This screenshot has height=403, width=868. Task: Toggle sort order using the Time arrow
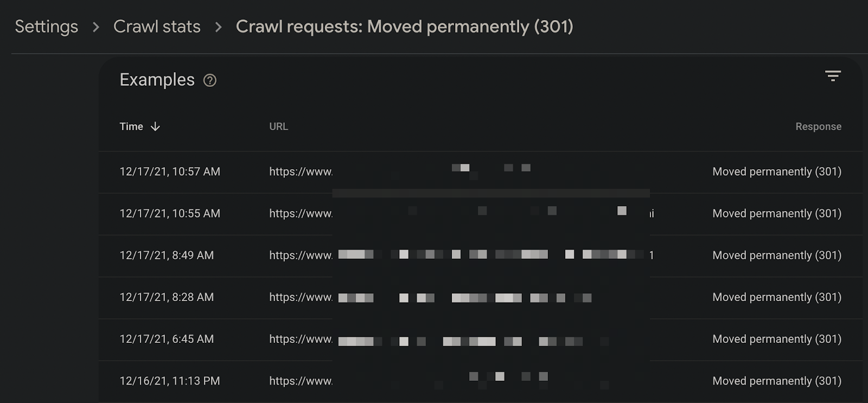click(x=155, y=126)
